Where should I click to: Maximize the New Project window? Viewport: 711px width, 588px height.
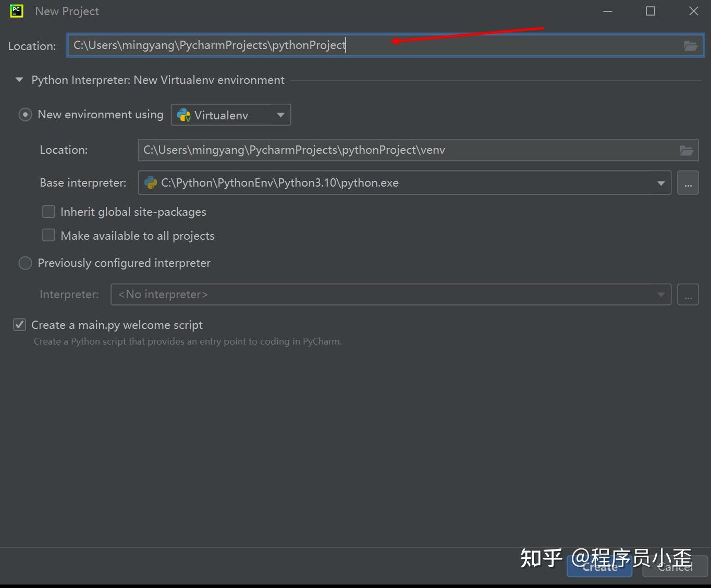[x=651, y=11]
